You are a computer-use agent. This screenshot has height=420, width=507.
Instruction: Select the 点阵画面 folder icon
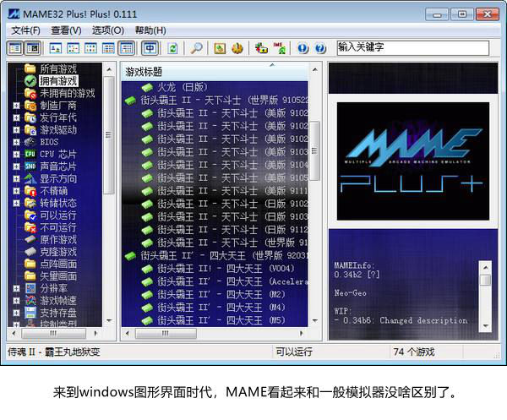tap(30, 264)
